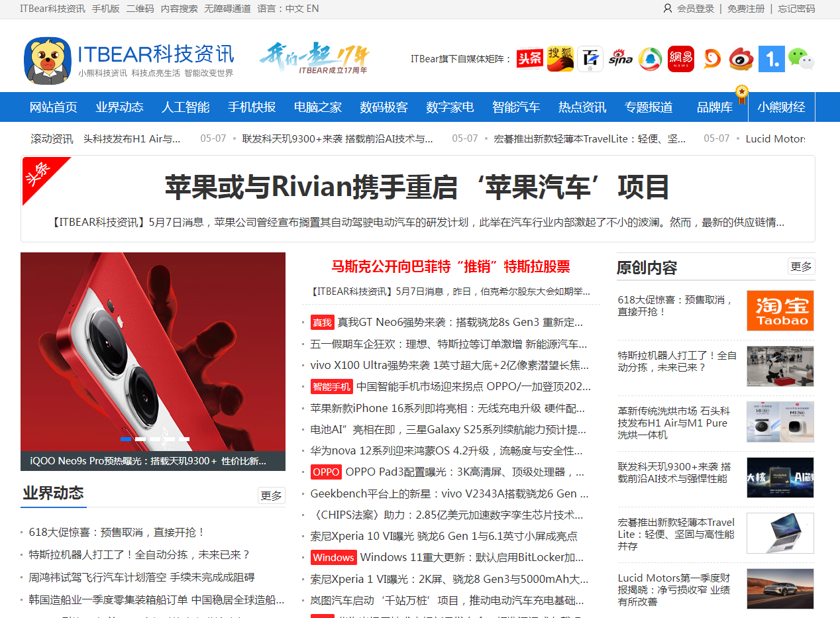Click the member login person icon
840x618 pixels.
[x=667, y=9]
